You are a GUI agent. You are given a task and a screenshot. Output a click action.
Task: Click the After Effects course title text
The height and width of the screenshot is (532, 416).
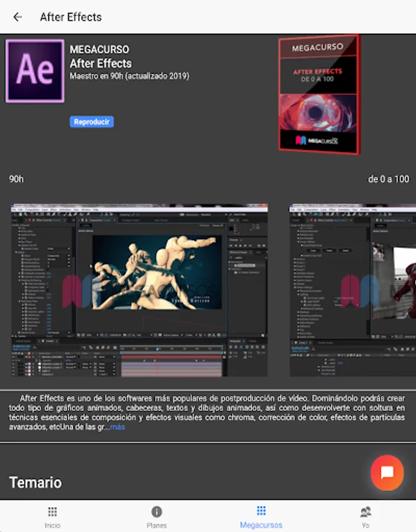pos(101,63)
